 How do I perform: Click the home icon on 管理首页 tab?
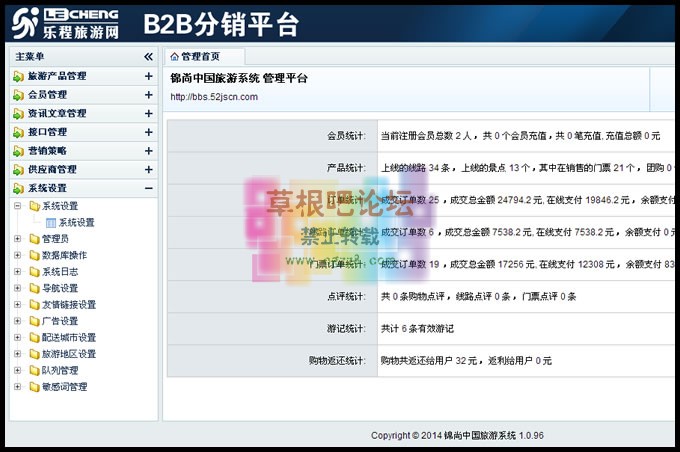[174, 56]
